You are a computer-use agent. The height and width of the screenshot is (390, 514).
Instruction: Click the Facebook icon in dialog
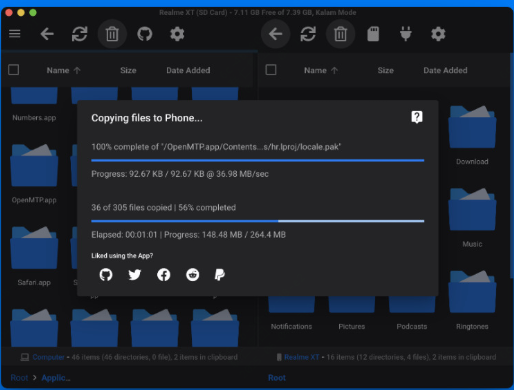coord(163,275)
